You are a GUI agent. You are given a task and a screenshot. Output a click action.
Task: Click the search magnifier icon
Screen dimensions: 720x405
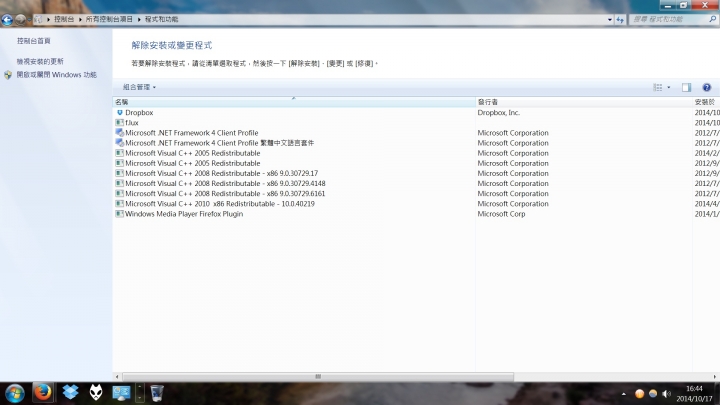[x=712, y=19]
